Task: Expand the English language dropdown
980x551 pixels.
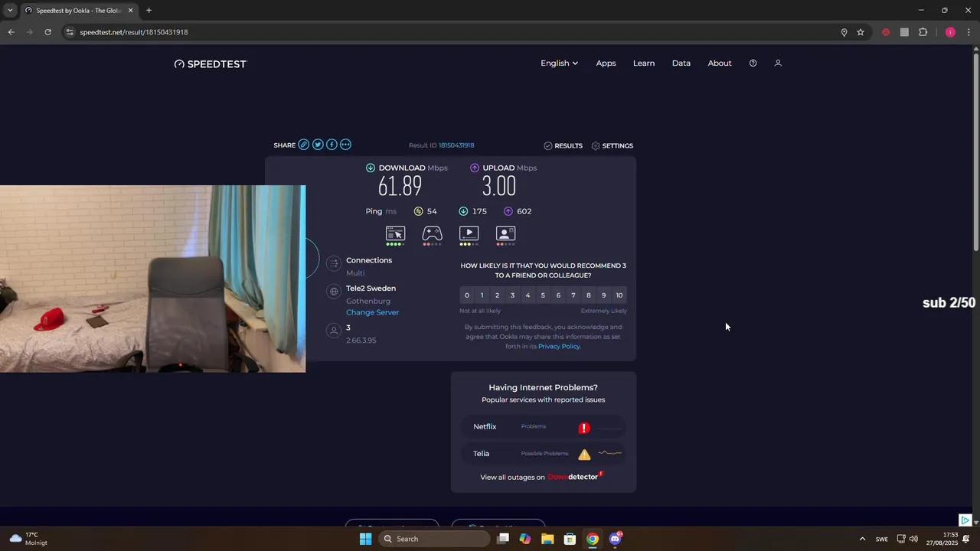Action: [559, 64]
